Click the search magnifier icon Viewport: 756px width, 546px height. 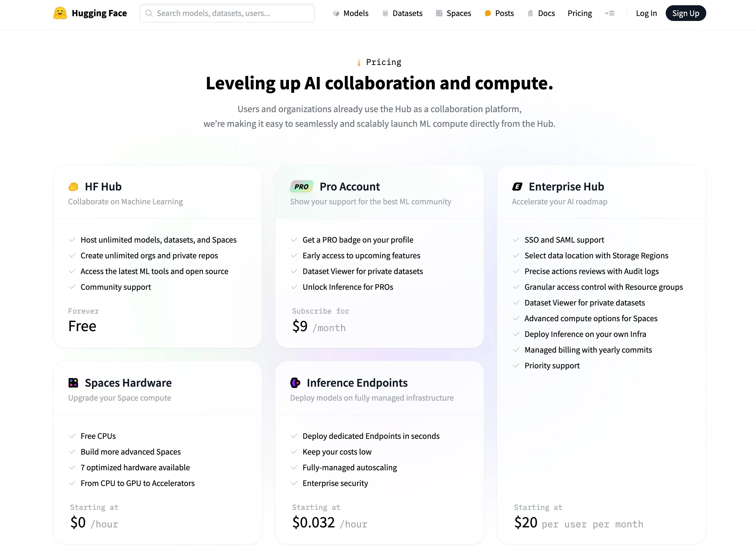(x=149, y=13)
